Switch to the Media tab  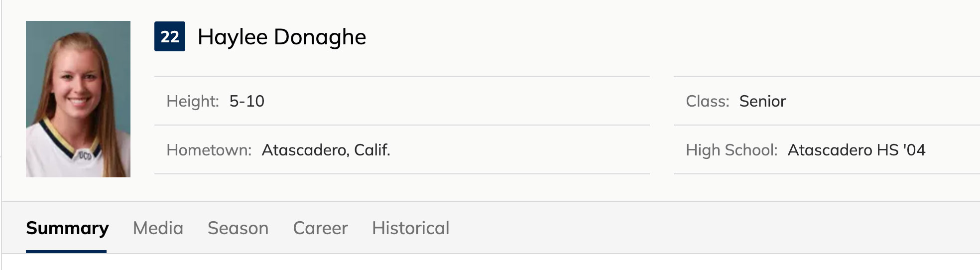click(158, 228)
